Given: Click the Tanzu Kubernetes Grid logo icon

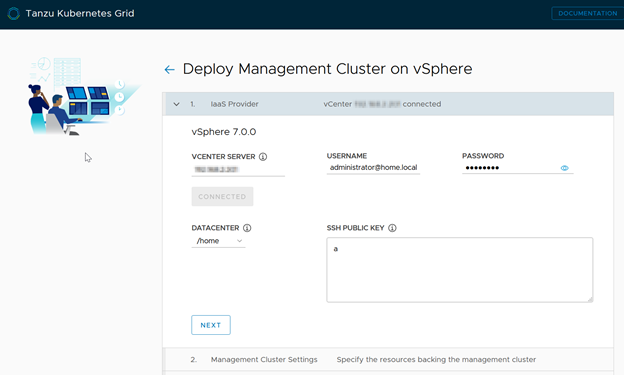Looking at the screenshot, I should (x=14, y=13).
